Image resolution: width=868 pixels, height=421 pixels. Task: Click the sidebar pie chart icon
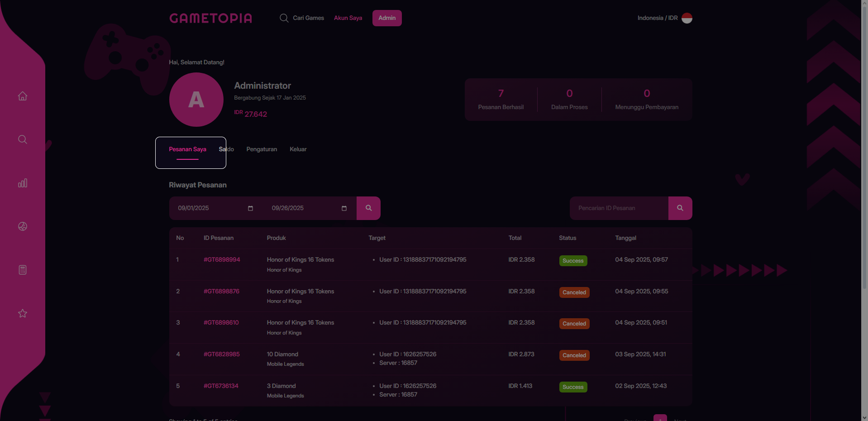23,226
